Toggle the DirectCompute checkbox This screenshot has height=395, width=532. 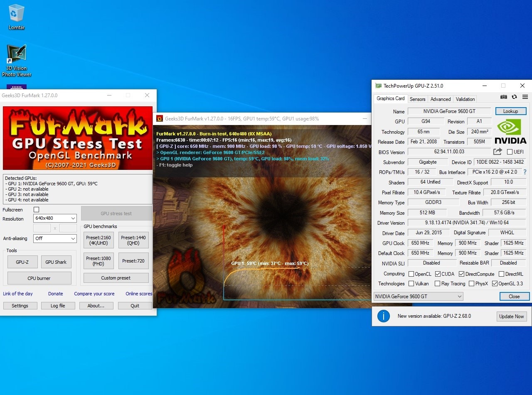pos(461,274)
